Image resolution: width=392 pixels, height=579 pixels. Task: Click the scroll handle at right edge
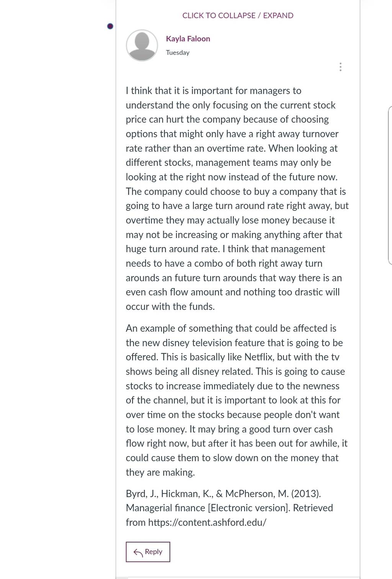tap(390, 185)
